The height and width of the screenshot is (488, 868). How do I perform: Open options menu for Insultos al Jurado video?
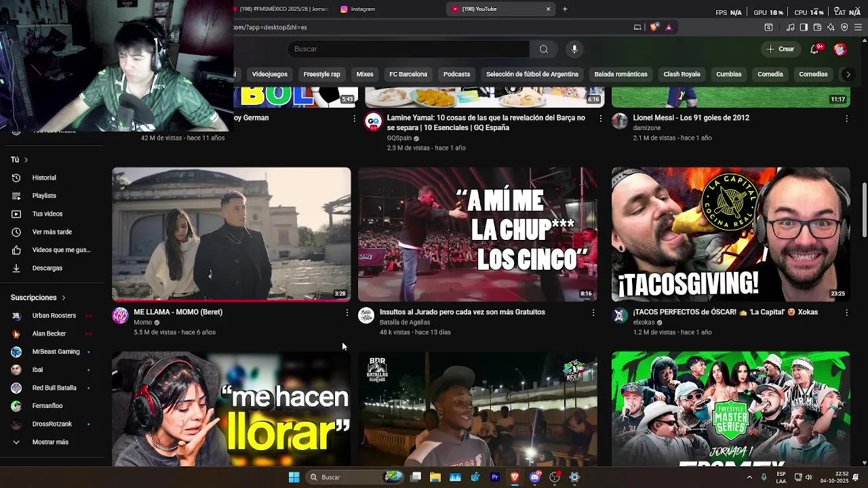pos(593,312)
